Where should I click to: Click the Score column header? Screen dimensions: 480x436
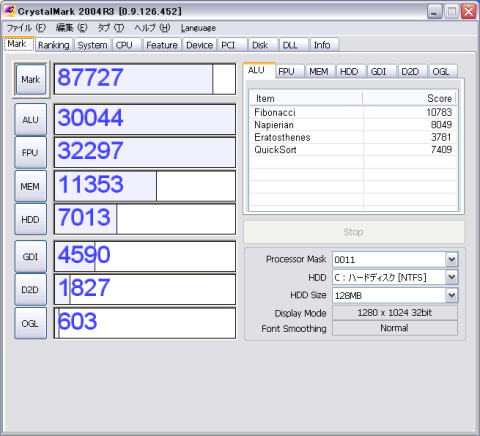[409, 99]
